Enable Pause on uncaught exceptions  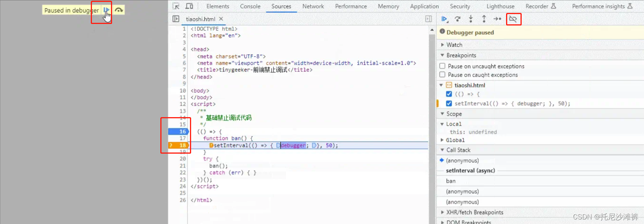coord(442,66)
